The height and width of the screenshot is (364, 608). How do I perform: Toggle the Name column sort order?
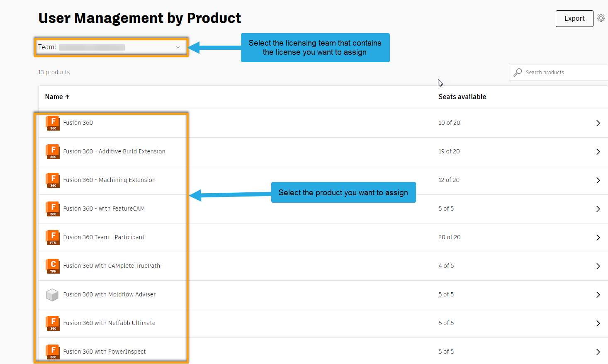tap(57, 96)
